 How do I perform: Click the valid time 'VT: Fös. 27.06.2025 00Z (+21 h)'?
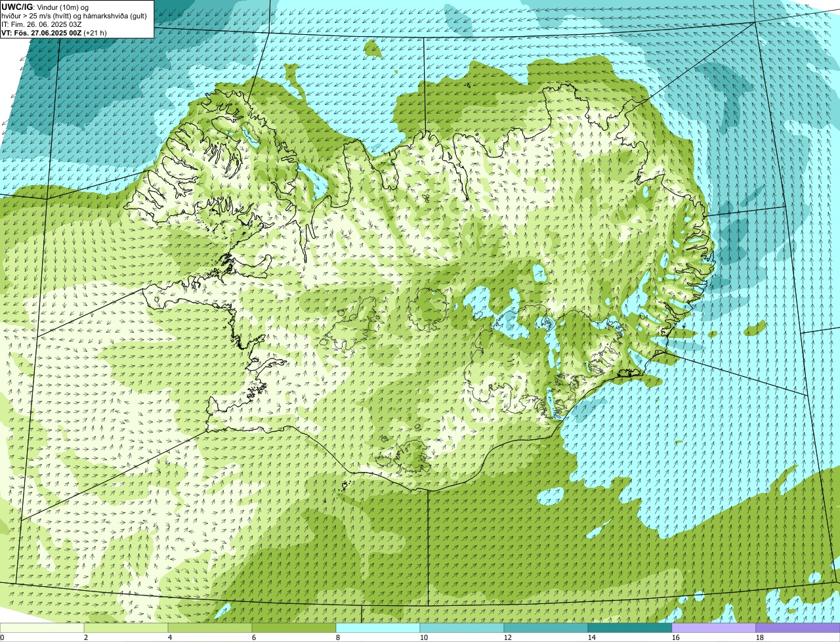pyautogui.click(x=54, y=33)
